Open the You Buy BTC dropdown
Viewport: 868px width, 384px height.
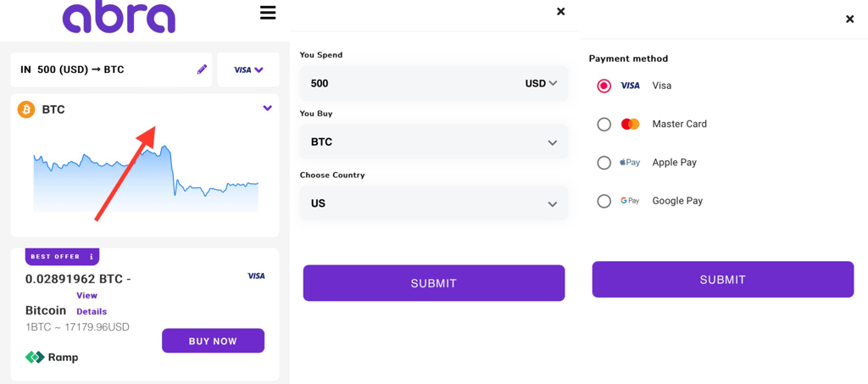(x=433, y=142)
